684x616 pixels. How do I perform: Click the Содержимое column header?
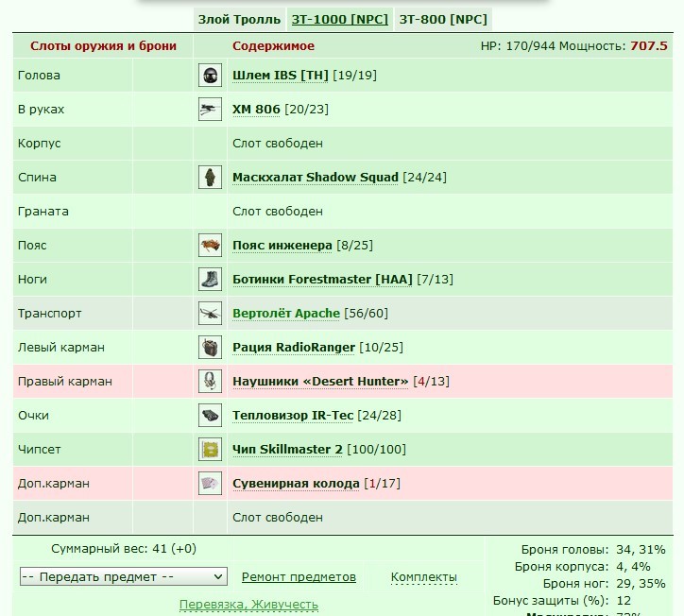click(x=274, y=46)
